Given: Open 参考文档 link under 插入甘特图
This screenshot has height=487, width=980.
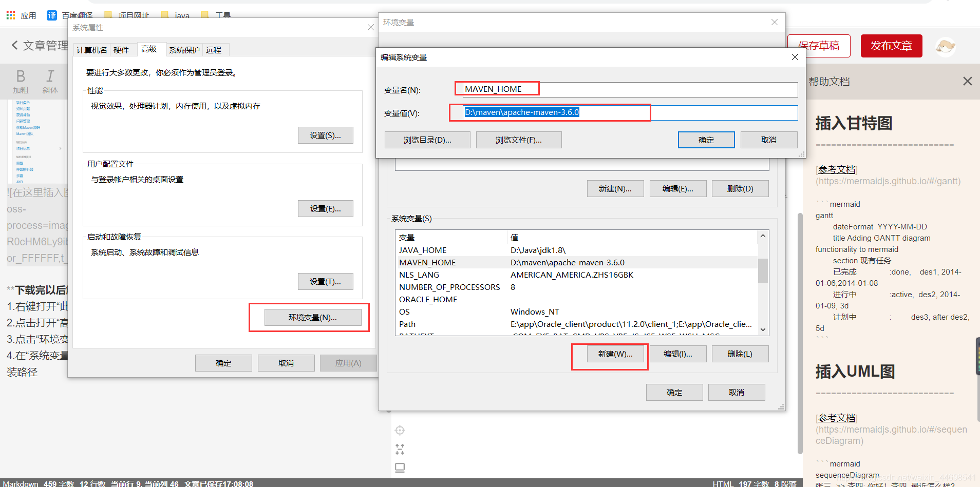Looking at the screenshot, I should pyautogui.click(x=837, y=170).
